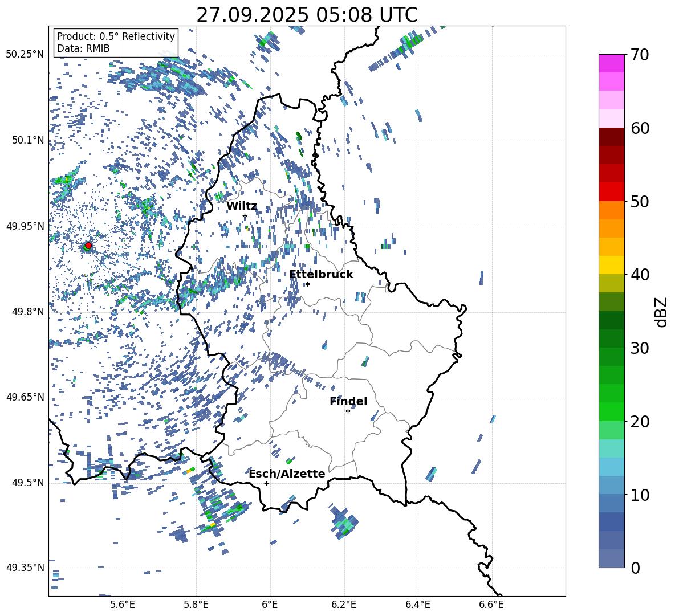Select the Ettelbruck station cross marker

[307, 284]
